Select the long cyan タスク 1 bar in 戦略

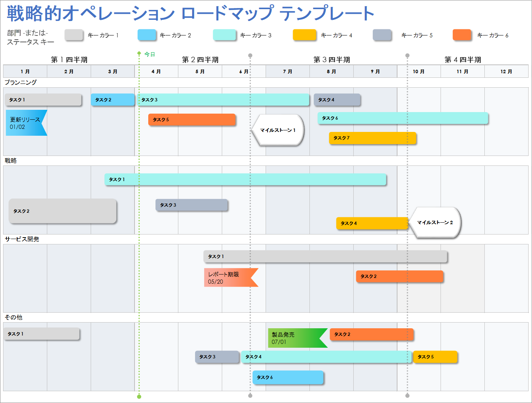coord(245,180)
